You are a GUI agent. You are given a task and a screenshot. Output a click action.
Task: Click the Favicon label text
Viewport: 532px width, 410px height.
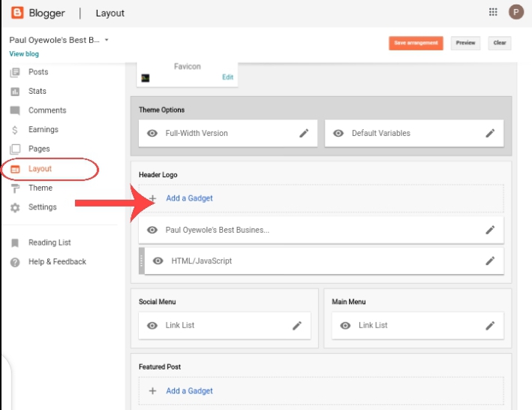click(x=188, y=67)
